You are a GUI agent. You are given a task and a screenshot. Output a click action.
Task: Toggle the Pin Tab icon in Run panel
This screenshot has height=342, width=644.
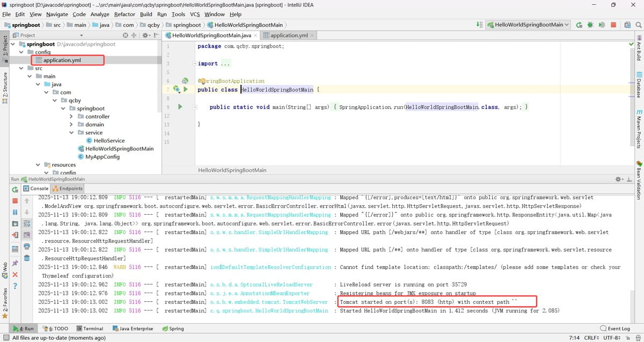[x=15, y=263]
